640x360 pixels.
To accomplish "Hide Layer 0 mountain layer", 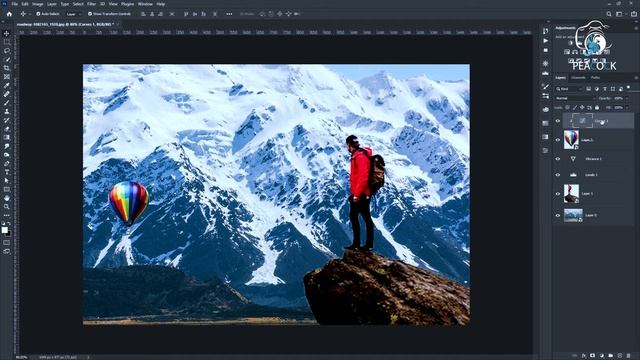I will (558, 215).
